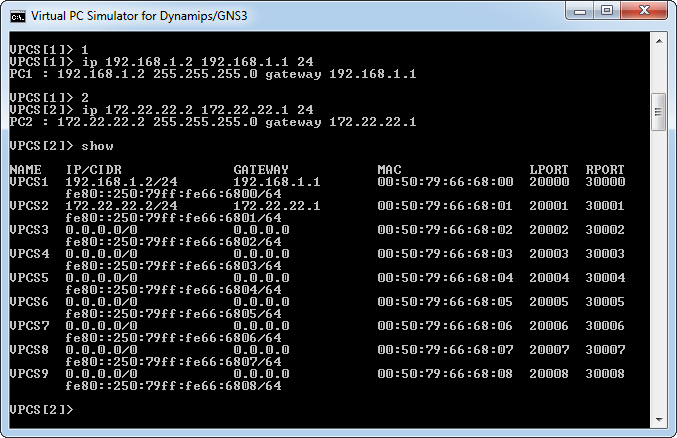This screenshot has width=677, height=438.
Task: Click the VPCS7 name in table
Action: pos(29,326)
